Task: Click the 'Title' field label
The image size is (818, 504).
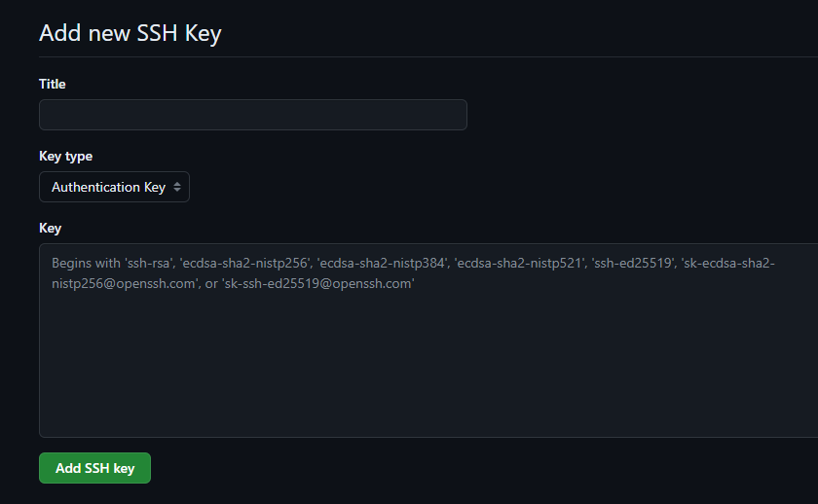Action: pyautogui.click(x=53, y=84)
